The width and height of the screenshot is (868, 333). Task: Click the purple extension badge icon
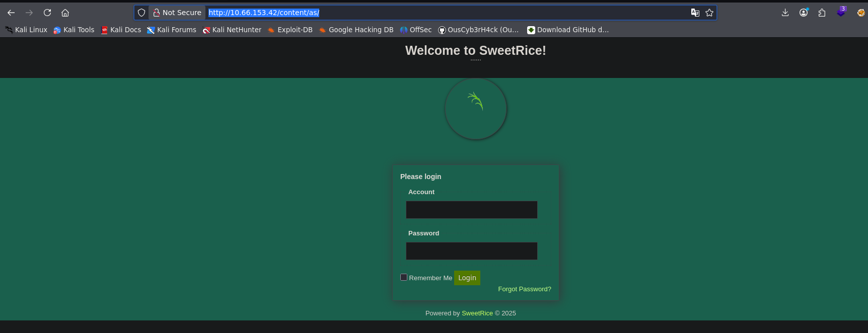(841, 12)
